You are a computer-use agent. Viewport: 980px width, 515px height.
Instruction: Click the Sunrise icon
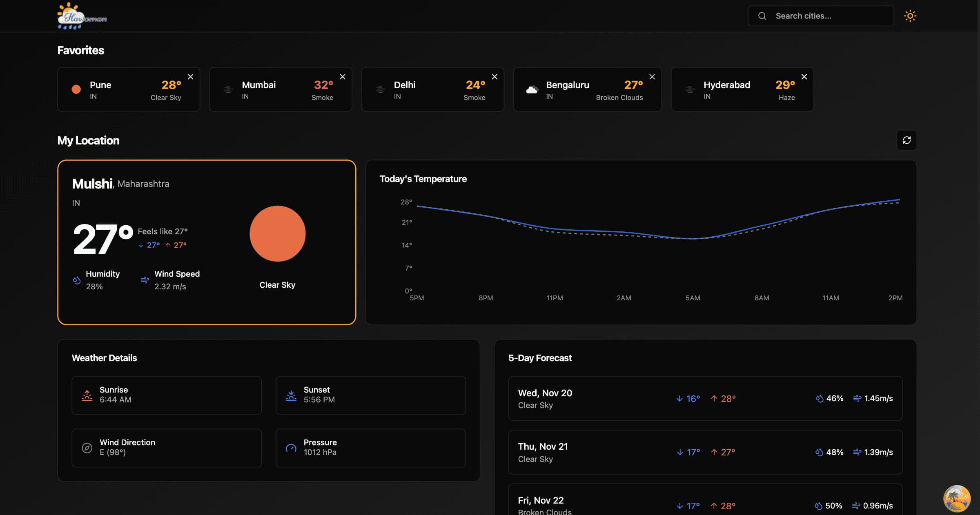coord(87,395)
